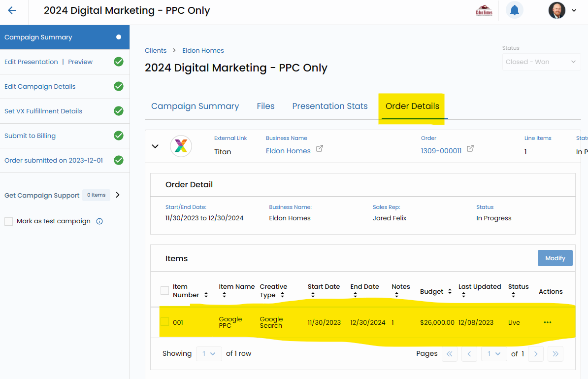The width and height of the screenshot is (588, 379).
Task: Open the Closed - Won status dropdown
Action: pyautogui.click(x=540, y=62)
